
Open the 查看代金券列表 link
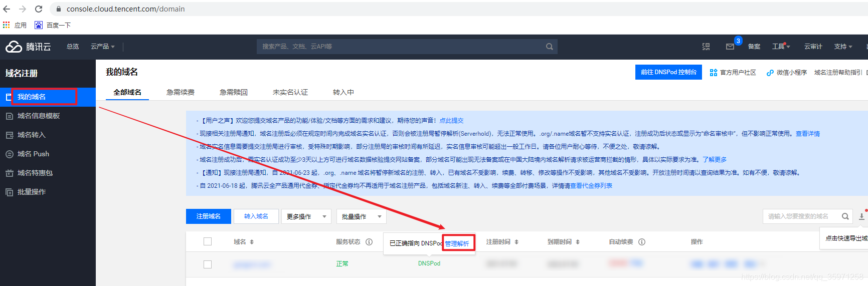pos(591,186)
